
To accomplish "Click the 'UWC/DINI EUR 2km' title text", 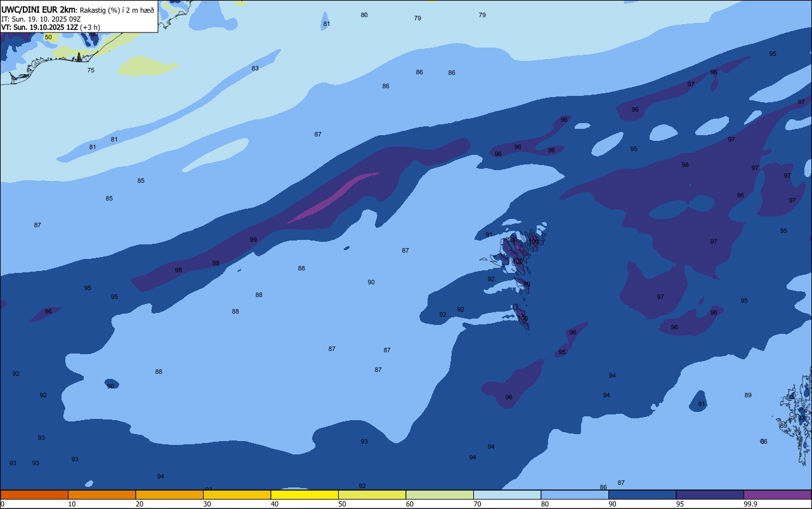I will click(x=38, y=10).
